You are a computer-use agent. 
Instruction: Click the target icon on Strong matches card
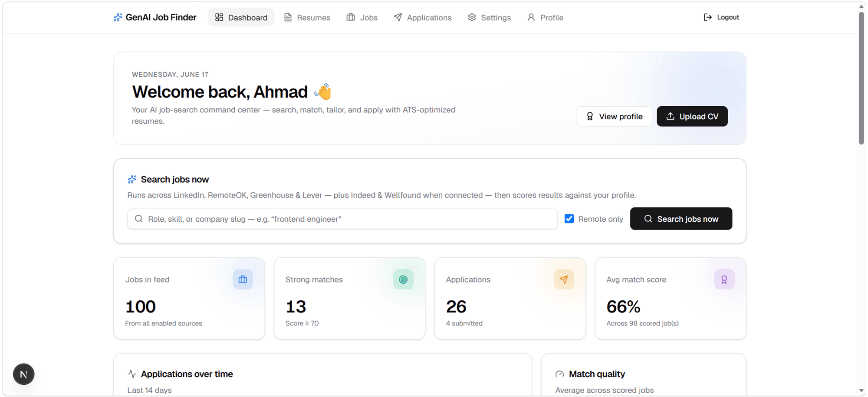(404, 279)
